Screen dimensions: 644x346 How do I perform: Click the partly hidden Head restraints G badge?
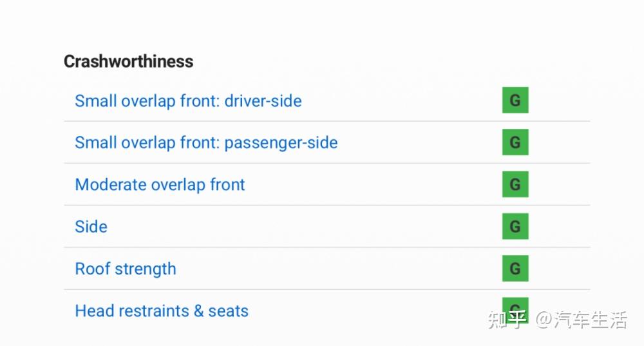coord(515,304)
